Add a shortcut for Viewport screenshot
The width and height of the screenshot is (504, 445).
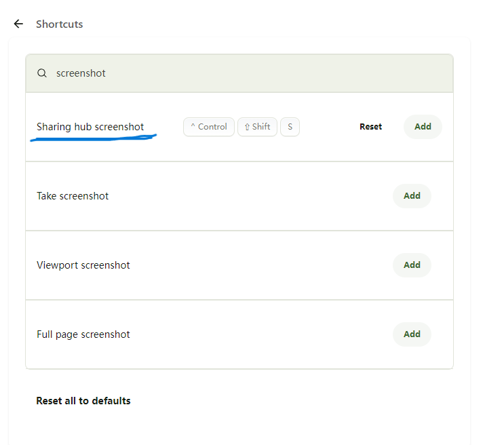[412, 265]
